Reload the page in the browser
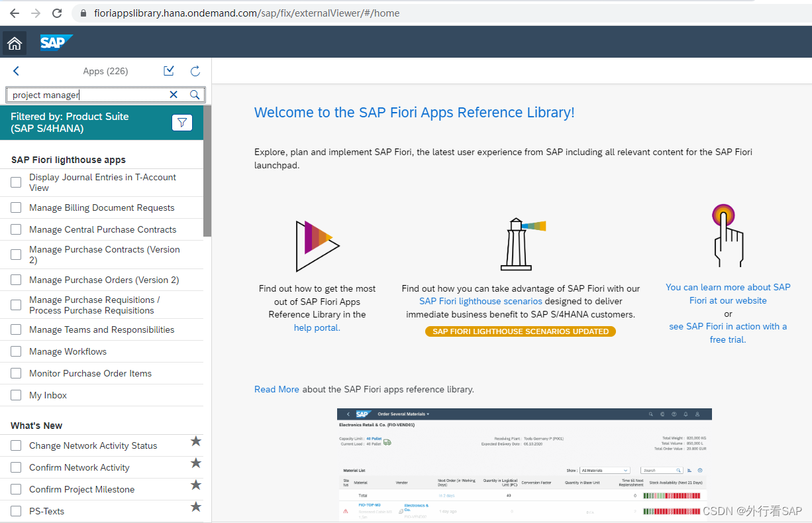812x523 pixels. click(x=57, y=13)
